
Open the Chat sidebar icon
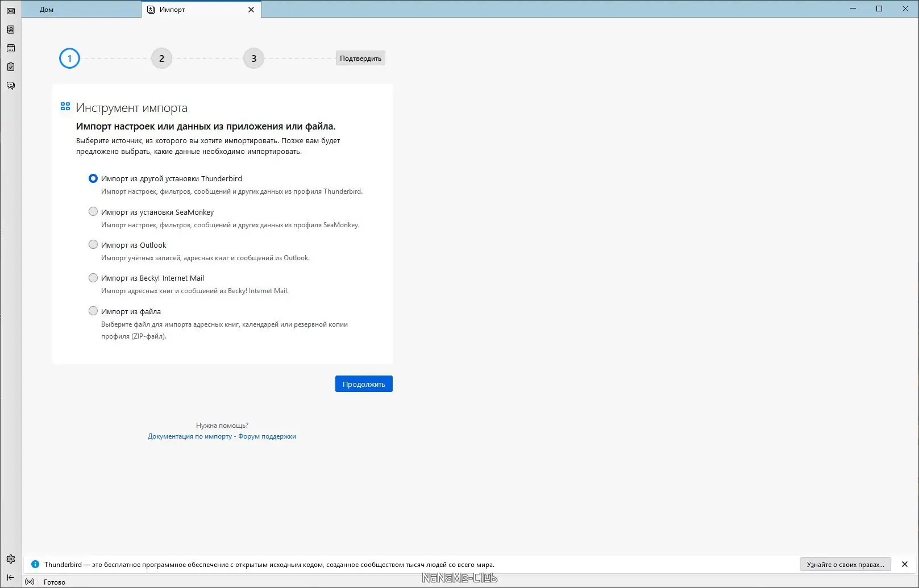pyautogui.click(x=11, y=86)
